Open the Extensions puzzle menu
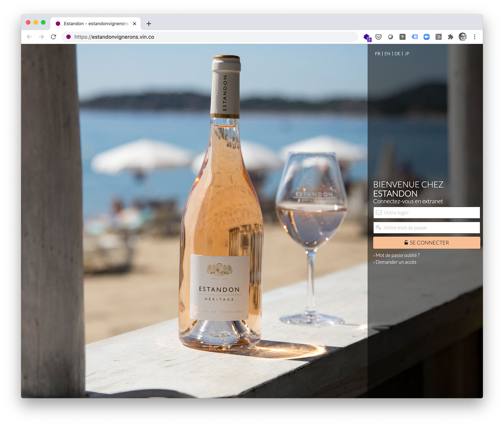The image size is (504, 426). 451,37
